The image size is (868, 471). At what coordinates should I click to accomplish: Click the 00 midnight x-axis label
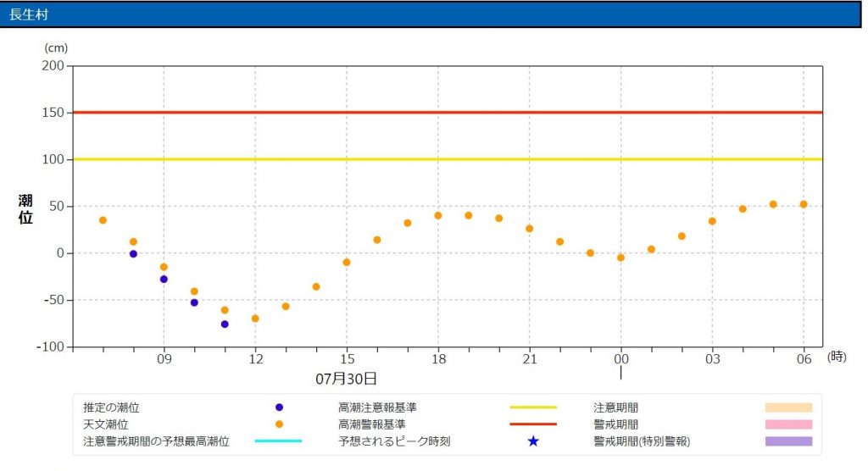[x=621, y=359]
